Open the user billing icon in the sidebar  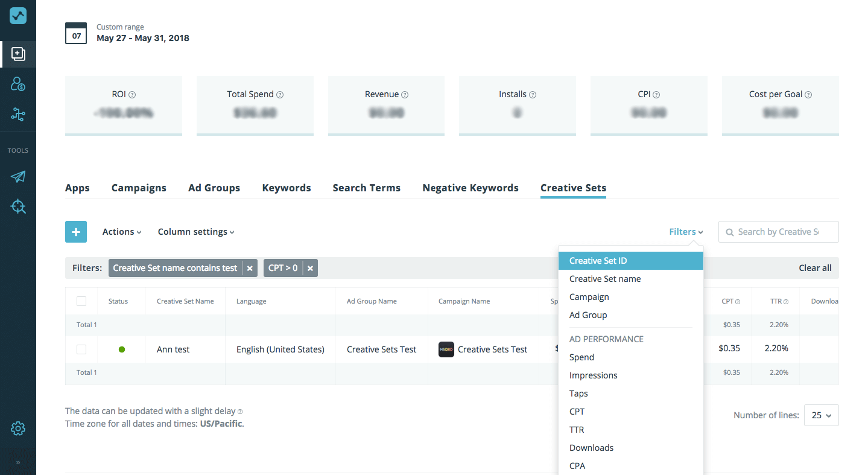tap(18, 84)
